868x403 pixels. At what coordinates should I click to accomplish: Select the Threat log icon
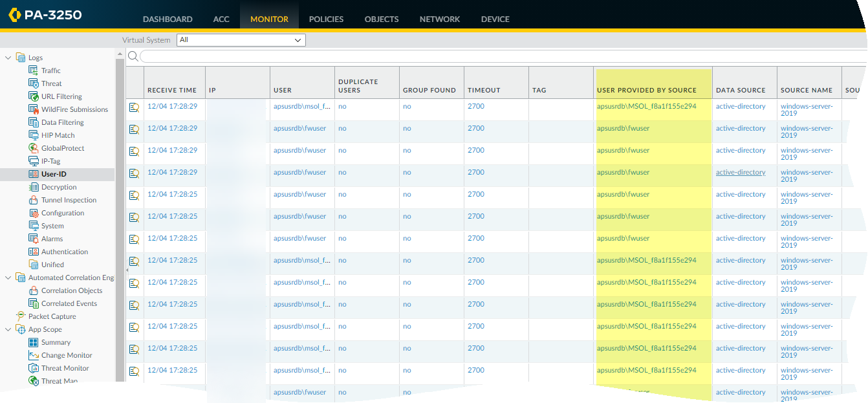click(x=34, y=83)
